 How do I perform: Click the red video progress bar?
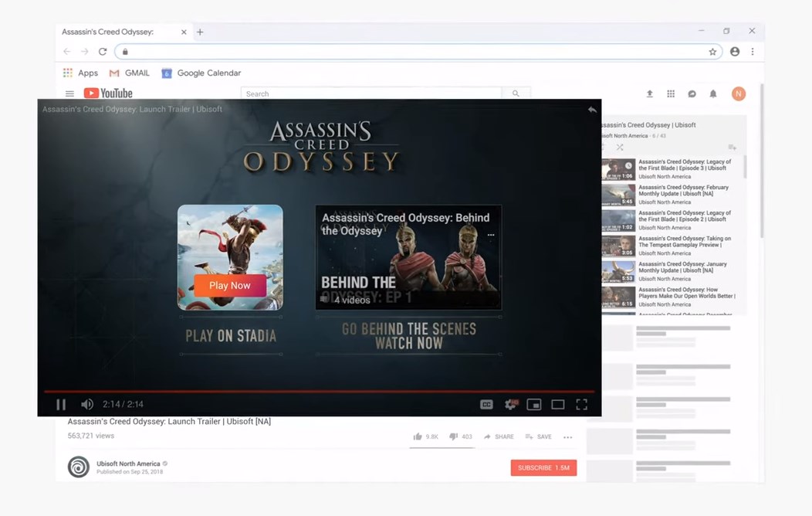point(309,392)
